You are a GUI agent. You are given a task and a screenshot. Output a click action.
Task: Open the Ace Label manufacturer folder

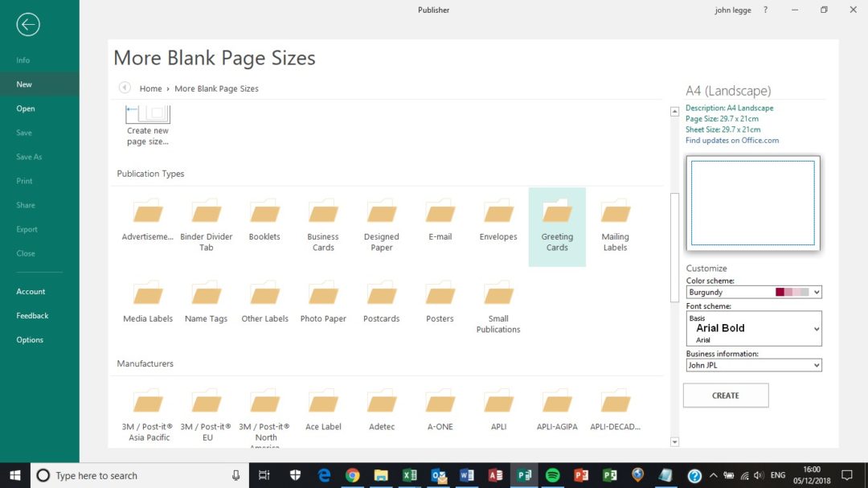pyautogui.click(x=323, y=411)
